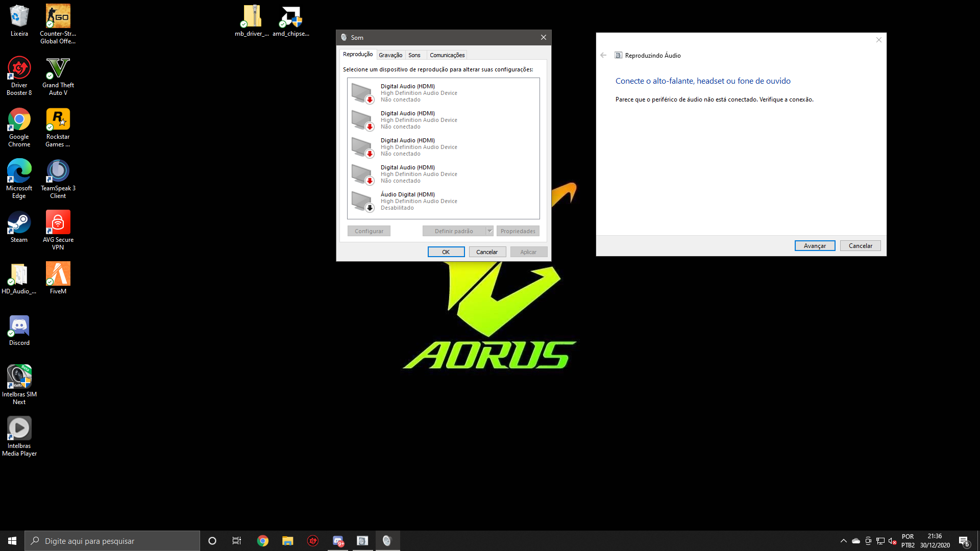
Task: Select Rockstar Games launcher desktop icon
Action: pyautogui.click(x=58, y=128)
